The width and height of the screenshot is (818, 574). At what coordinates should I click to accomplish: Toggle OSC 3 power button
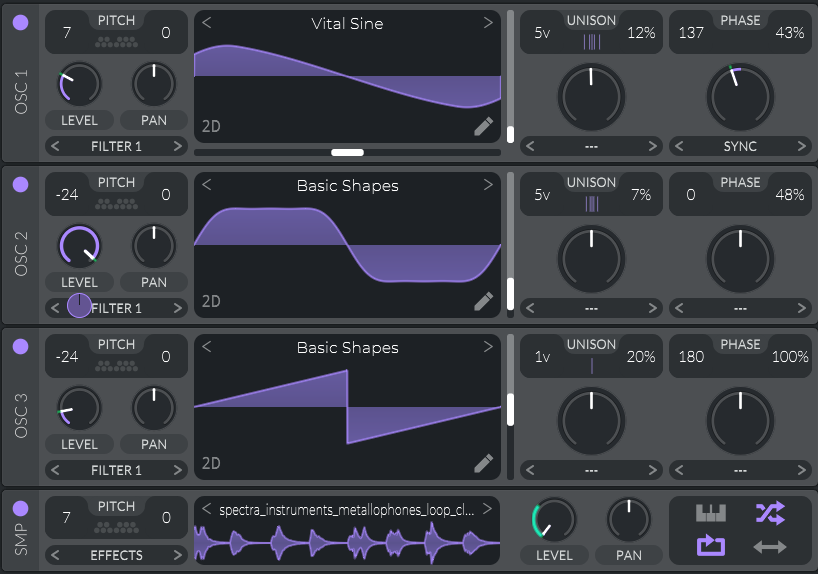pos(20,346)
